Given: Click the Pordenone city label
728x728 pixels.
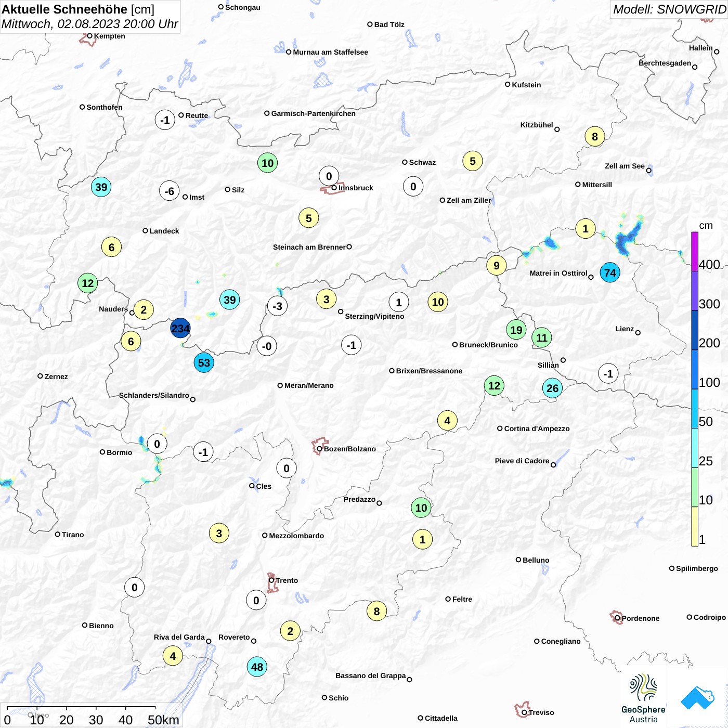Looking at the screenshot, I should point(641,618).
